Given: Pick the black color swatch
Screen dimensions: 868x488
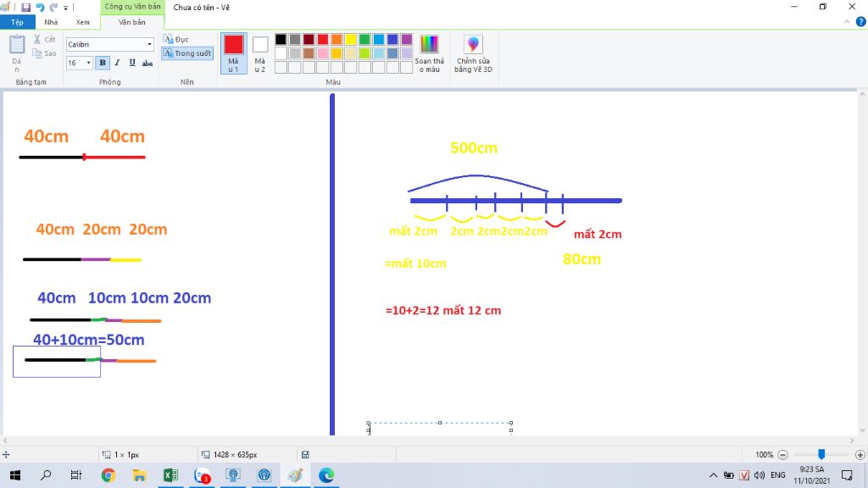Looking at the screenshot, I should coord(281,39).
